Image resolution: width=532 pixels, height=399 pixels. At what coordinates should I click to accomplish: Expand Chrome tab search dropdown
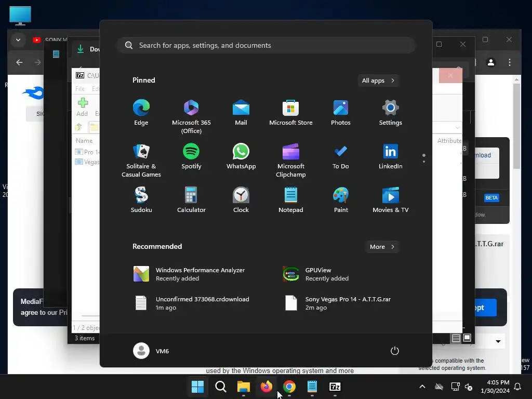18,40
